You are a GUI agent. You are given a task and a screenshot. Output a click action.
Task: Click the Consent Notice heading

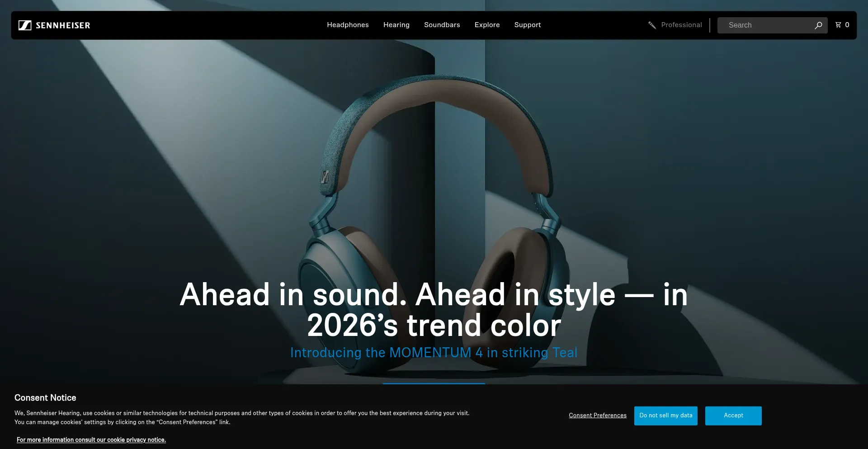45,398
